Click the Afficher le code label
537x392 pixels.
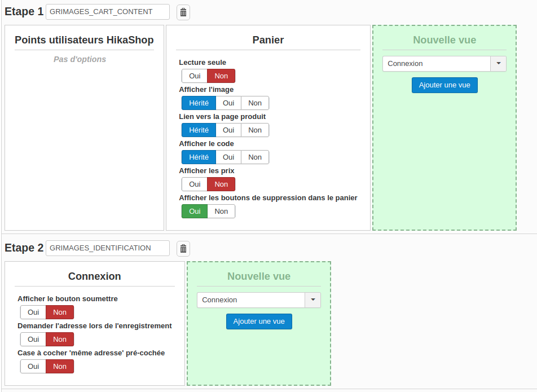pyautogui.click(x=206, y=143)
